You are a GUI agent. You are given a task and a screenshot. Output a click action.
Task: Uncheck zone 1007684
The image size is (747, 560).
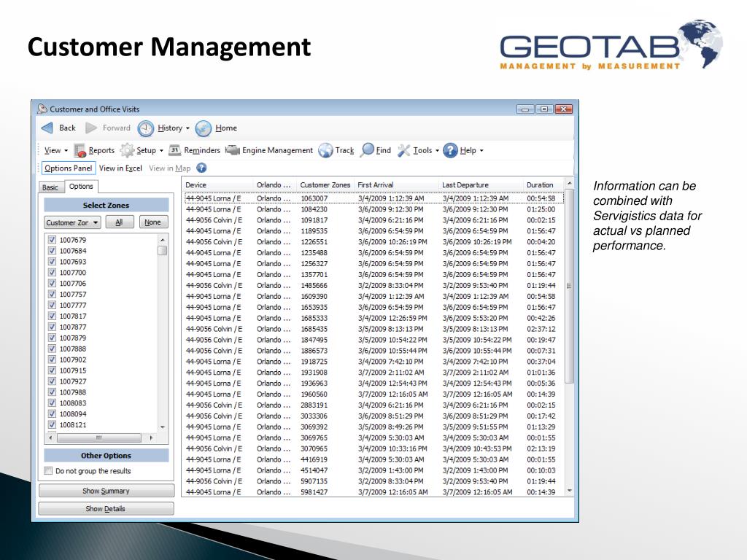[x=52, y=251]
